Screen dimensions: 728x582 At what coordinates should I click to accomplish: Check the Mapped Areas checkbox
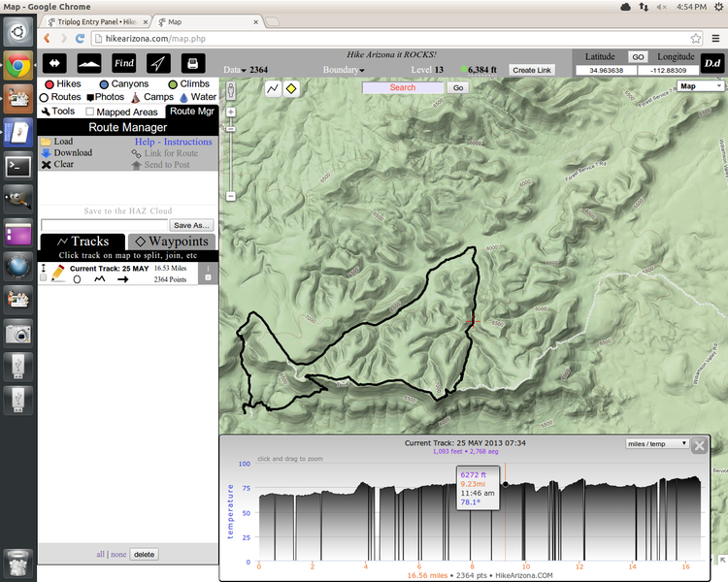tap(89, 112)
